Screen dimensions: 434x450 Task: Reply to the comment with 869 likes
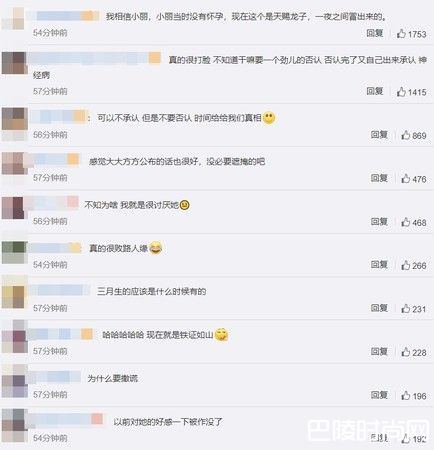pos(379,135)
